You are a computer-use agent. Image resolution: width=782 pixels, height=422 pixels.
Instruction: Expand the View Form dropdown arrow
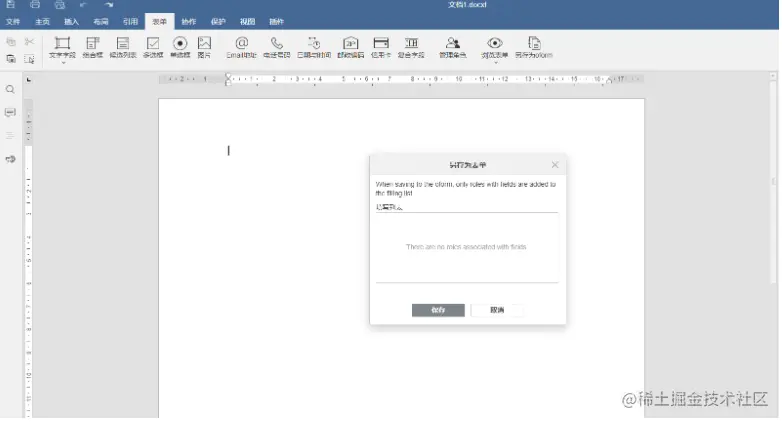(x=496, y=63)
